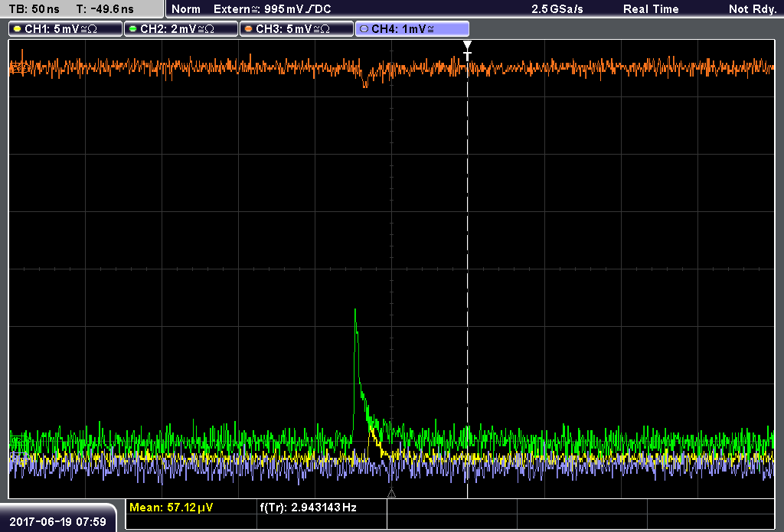Viewport: 784px width, 532px height.
Task: Click the green CH2 pulse peak
Action: [355, 311]
